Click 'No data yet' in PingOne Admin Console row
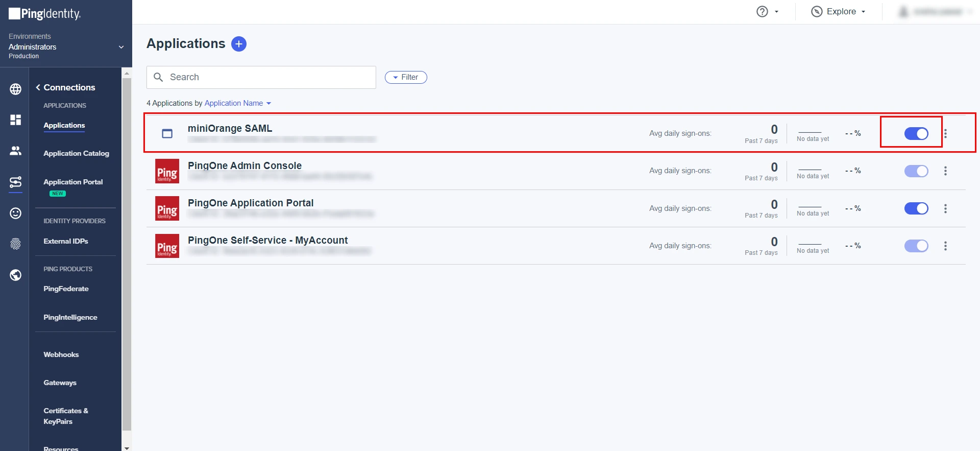The height and width of the screenshot is (451, 980). [813, 176]
